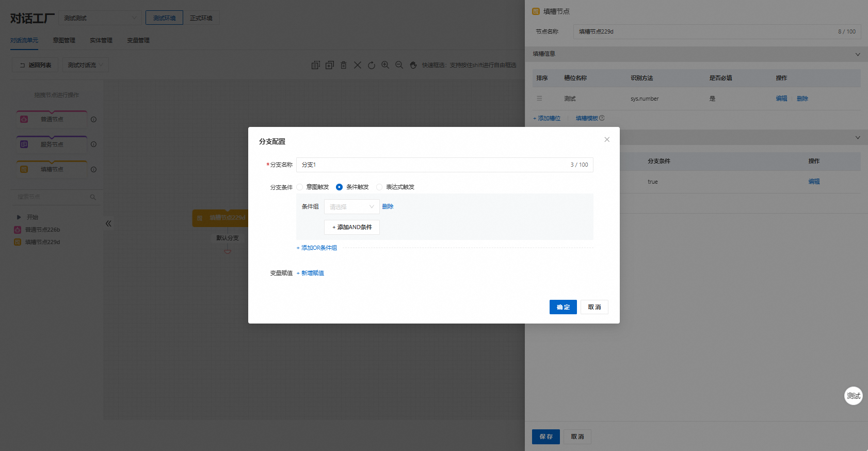
Task: Click the info icon beside 普通节点
Action: click(x=93, y=120)
